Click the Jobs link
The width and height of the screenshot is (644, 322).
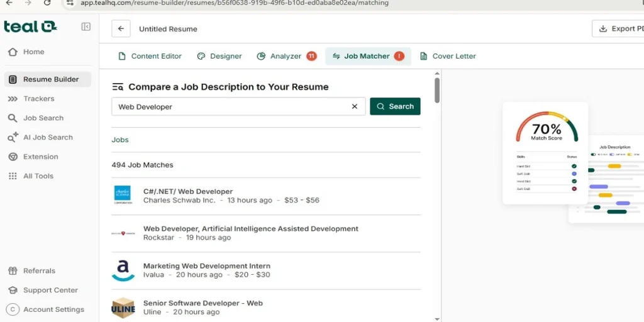(x=120, y=140)
